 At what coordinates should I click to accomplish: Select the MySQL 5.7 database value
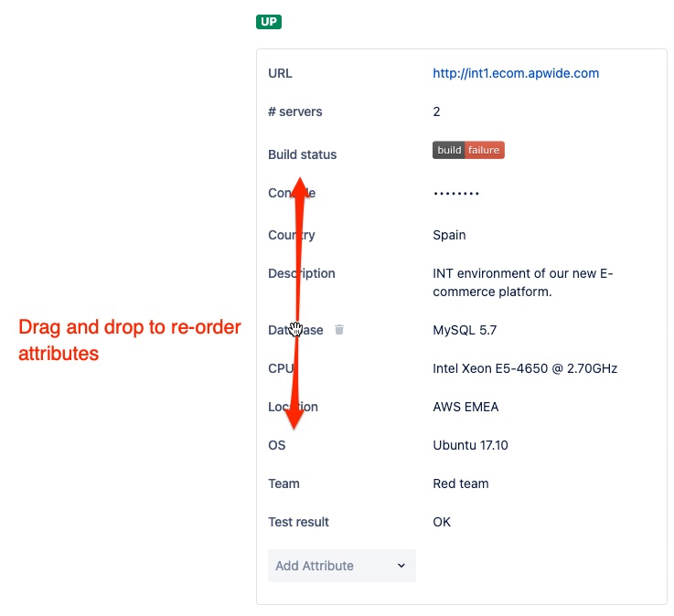(465, 330)
